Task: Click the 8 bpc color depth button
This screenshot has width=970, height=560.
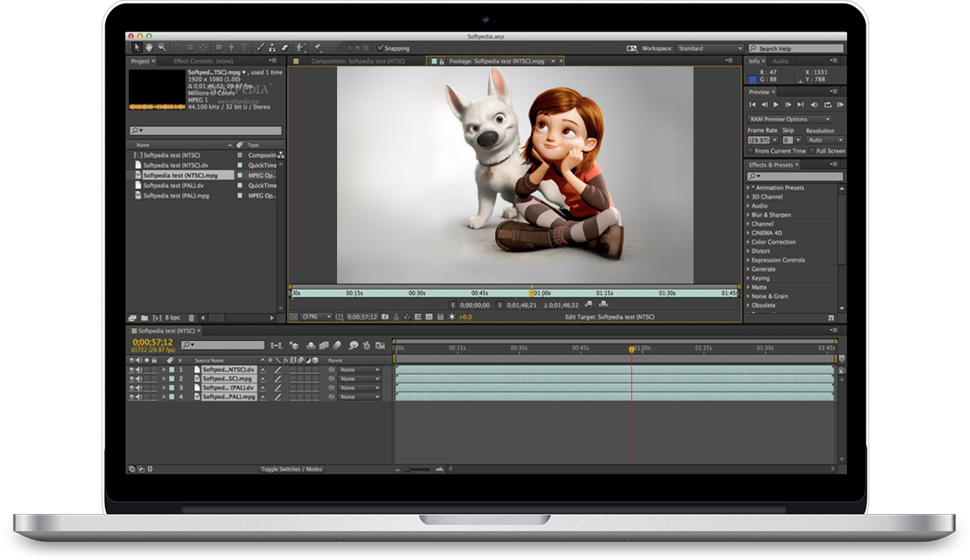Action: (173, 318)
